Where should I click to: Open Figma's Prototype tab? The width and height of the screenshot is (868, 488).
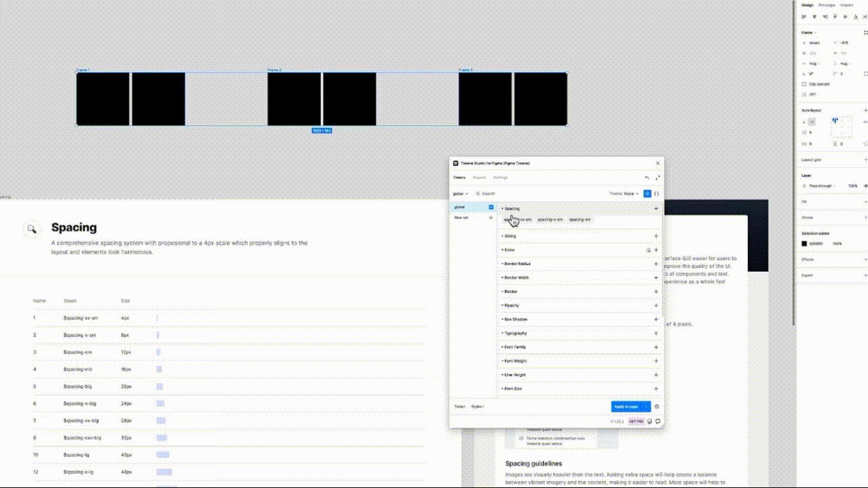825,5
